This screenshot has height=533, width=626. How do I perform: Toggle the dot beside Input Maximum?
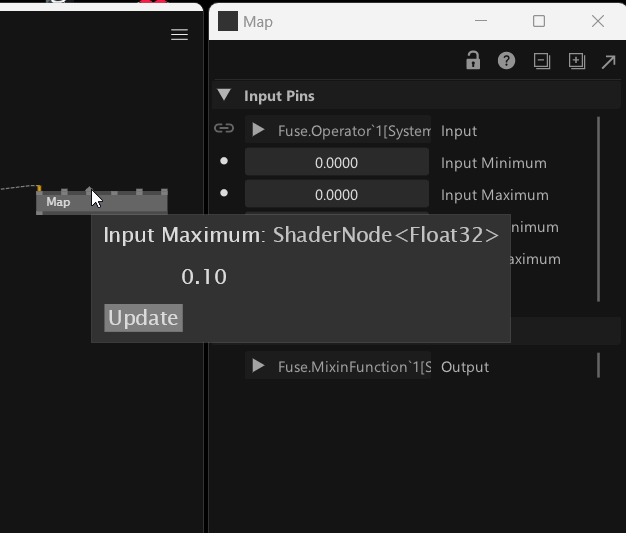[224, 193]
